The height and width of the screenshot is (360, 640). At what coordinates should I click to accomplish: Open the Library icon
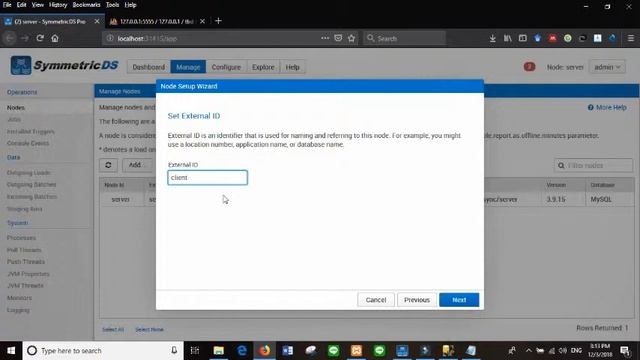[507, 38]
